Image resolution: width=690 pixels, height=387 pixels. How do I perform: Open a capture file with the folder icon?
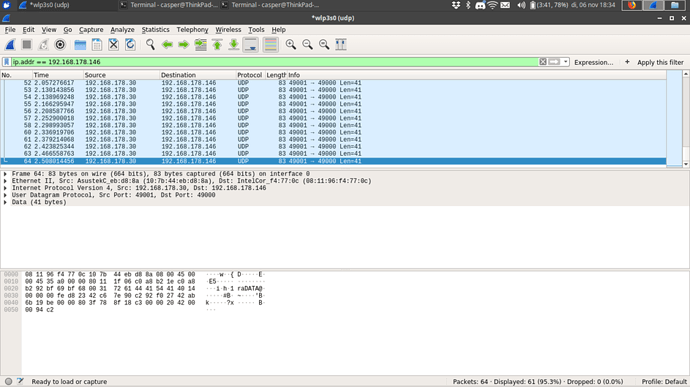[80, 44]
